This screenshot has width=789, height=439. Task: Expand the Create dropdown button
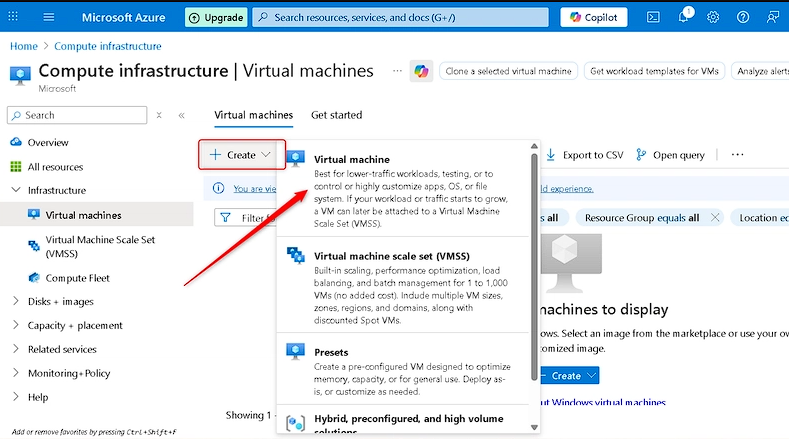click(x=241, y=155)
